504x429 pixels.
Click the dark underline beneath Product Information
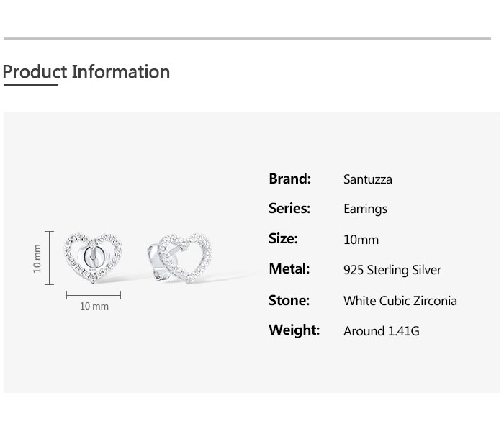(x=30, y=86)
